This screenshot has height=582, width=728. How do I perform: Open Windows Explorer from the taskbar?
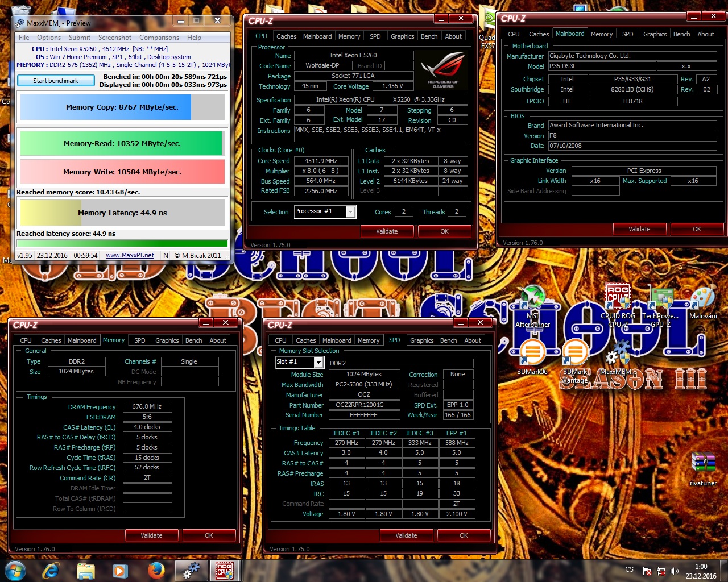[86, 571]
